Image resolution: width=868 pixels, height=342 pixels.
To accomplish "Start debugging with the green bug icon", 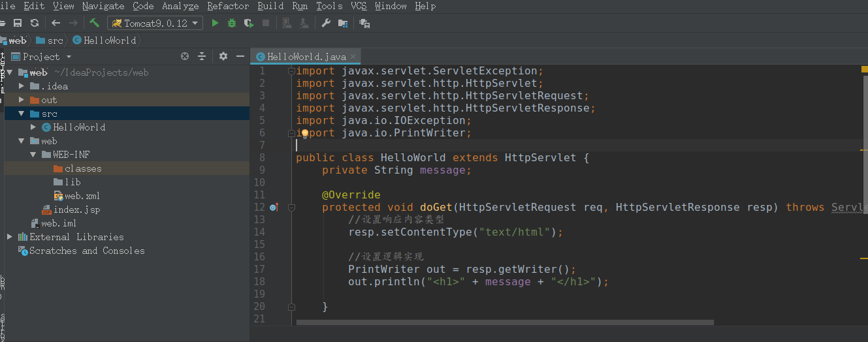I will pos(231,23).
